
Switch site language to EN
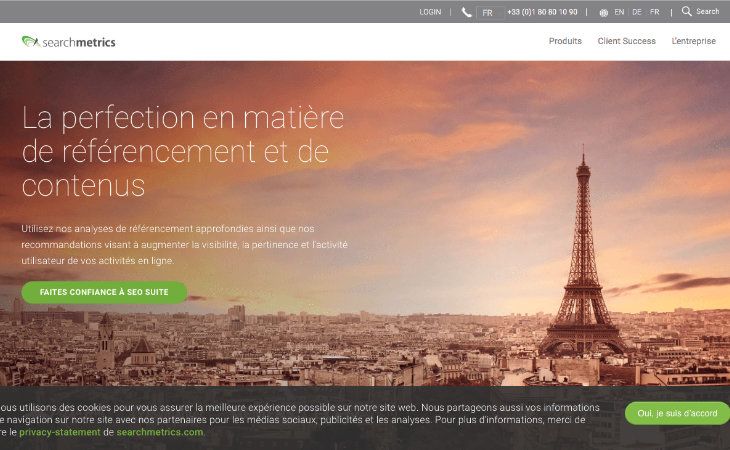tap(619, 12)
